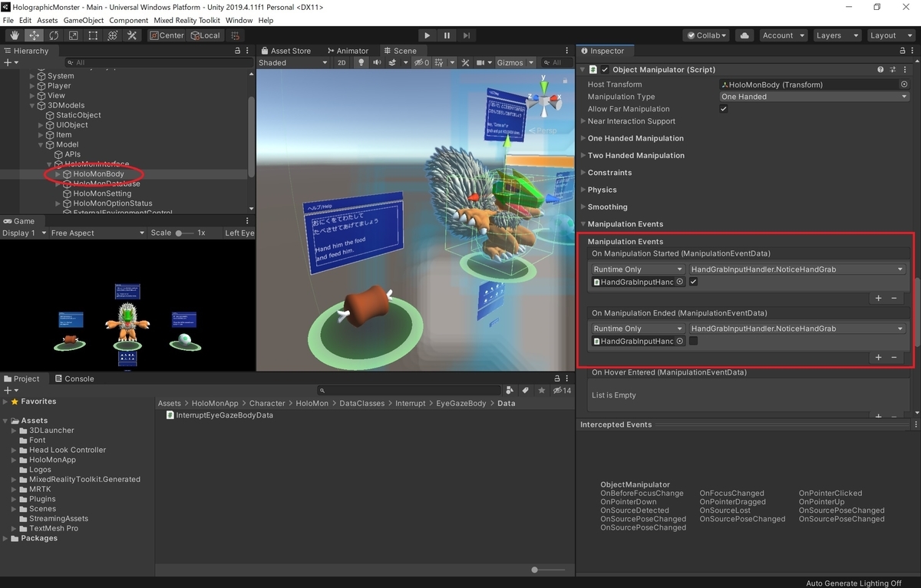Select the Hand tool in toolbar
The height and width of the screenshot is (588, 921).
click(15, 35)
